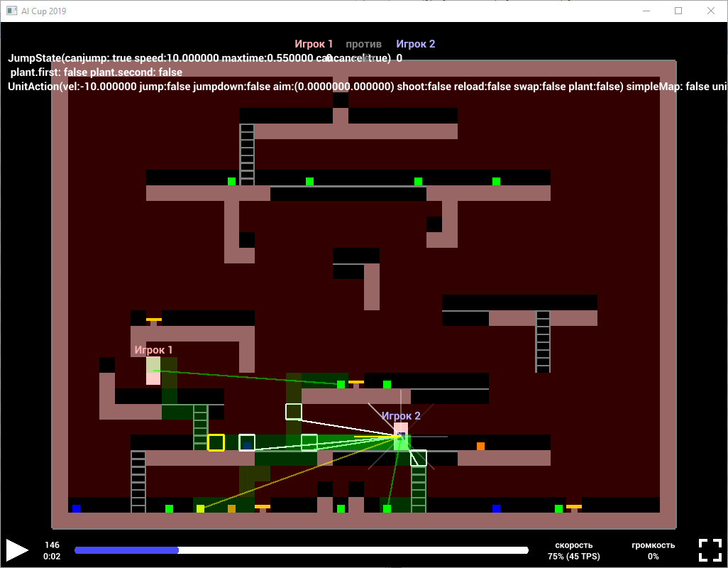
Task: Toggle fullscreen mode icon
Action: coord(710,550)
